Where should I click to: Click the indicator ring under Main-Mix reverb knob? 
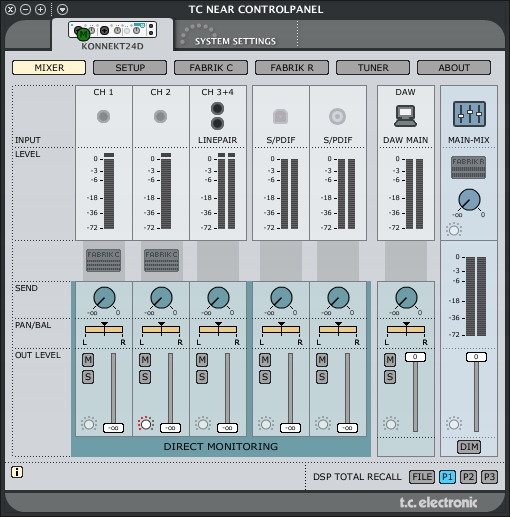point(454,230)
